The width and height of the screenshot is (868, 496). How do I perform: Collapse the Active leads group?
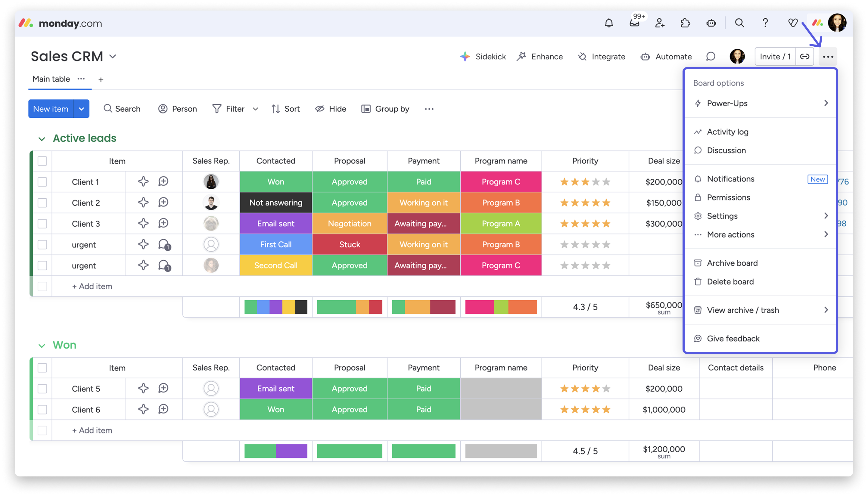(42, 139)
